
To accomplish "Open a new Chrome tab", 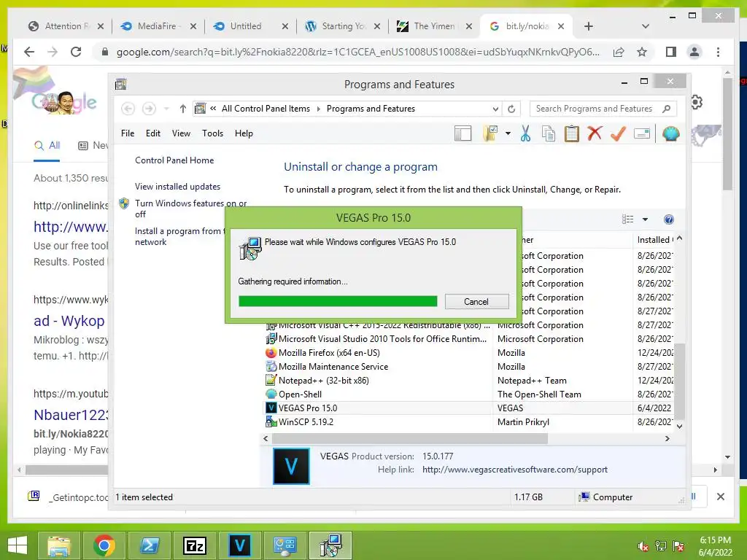I will click(x=589, y=26).
